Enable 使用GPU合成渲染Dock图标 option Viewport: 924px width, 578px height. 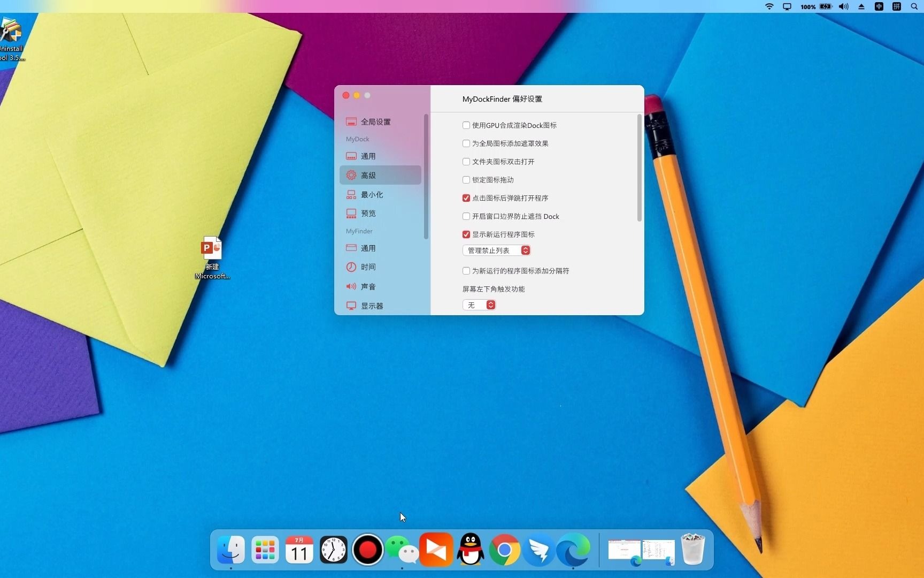click(x=466, y=125)
